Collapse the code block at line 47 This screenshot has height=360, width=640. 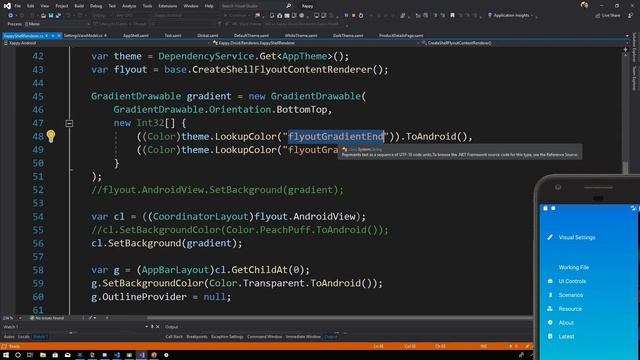(69, 123)
